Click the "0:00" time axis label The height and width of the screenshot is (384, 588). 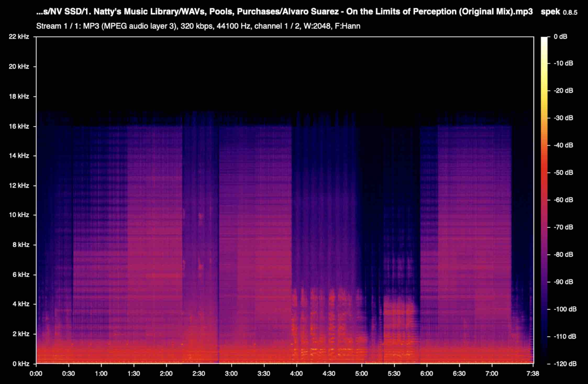36,374
